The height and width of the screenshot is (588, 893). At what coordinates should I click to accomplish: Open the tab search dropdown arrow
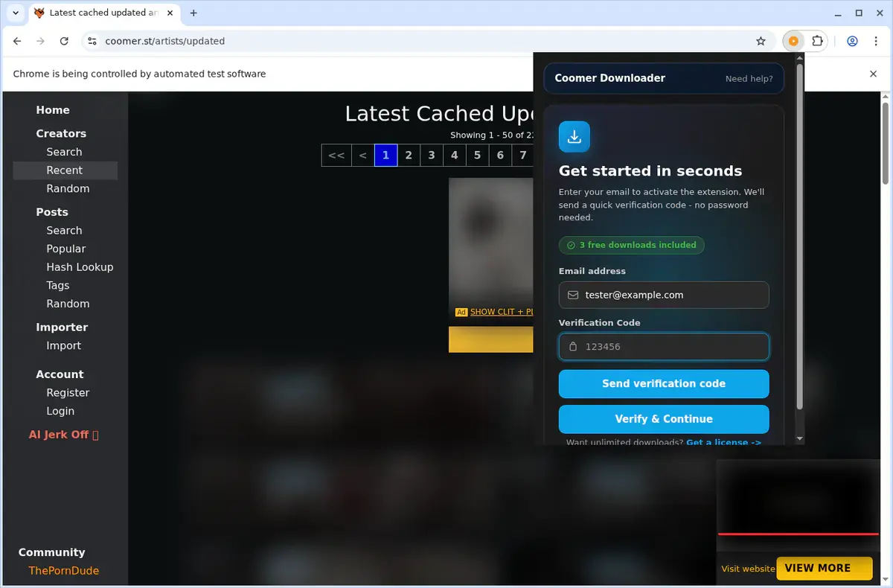pyautogui.click(x=15, y=13)
